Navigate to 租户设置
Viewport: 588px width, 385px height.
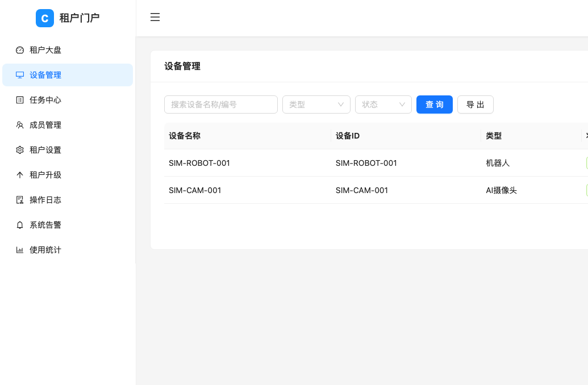coord(68,150)
